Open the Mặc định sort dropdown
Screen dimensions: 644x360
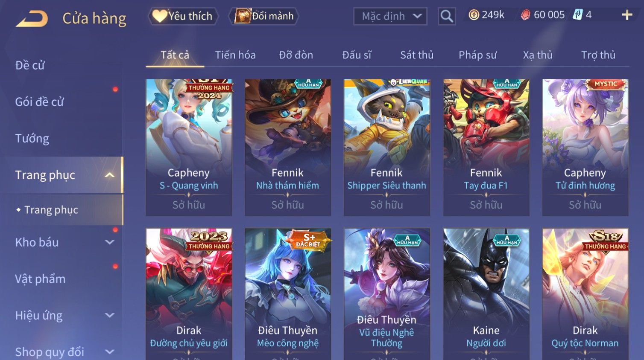(390, 16)
